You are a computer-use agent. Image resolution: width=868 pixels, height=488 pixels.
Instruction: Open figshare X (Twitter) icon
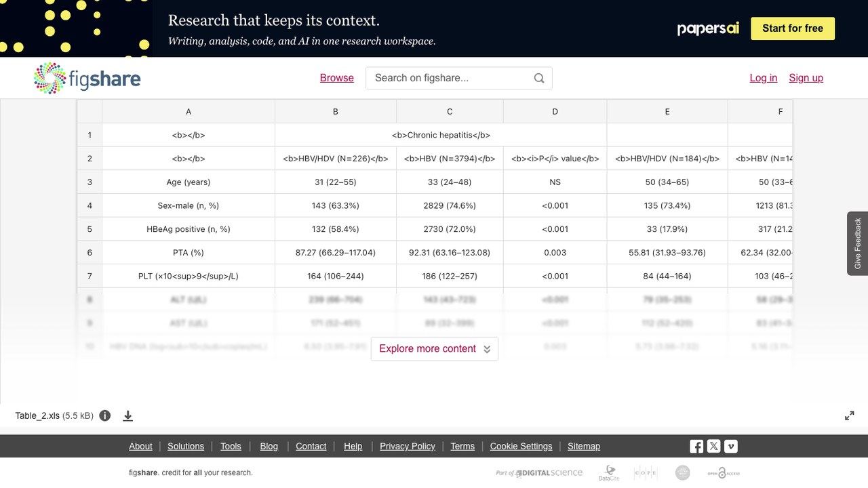point(713,446)
